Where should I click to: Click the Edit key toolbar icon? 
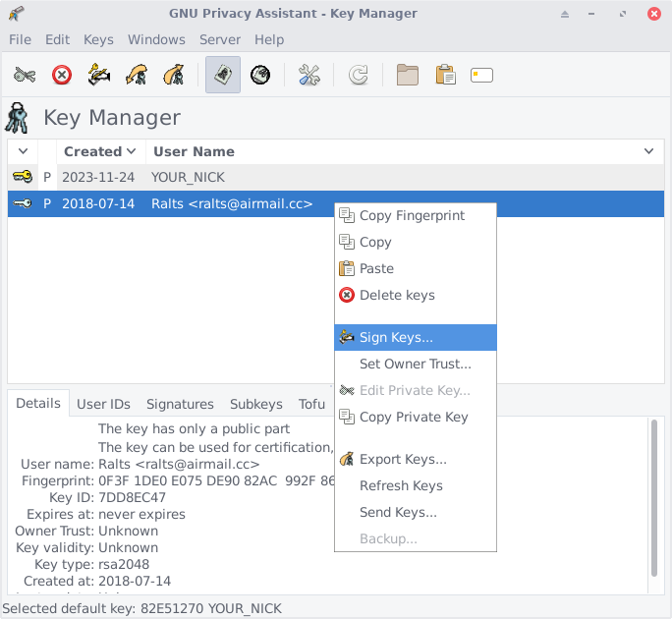[x=26, y=75]
